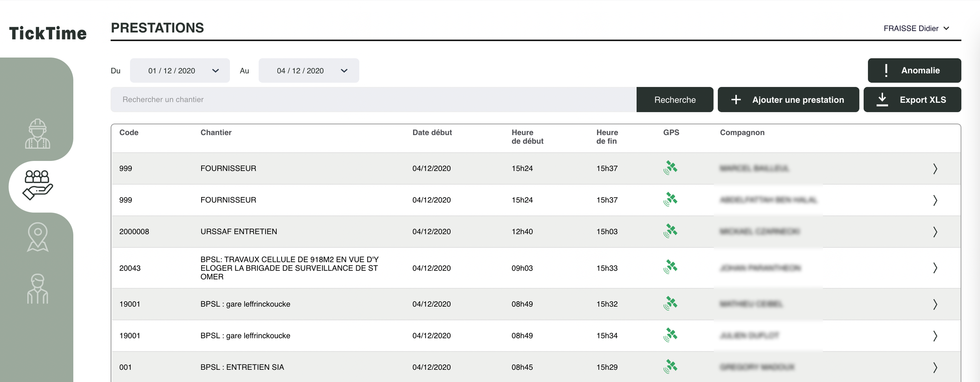Image resolution: width=980 pixels, height=382 pixels.
Task: Click the Chantier column header
Action: tap(216, 132)
